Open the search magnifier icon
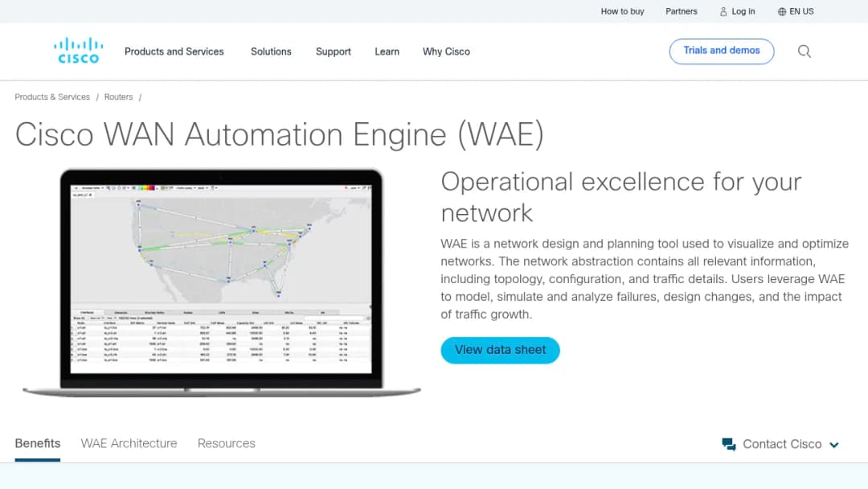The width and height of the screenshot is (868, 489). coord(805,51)
